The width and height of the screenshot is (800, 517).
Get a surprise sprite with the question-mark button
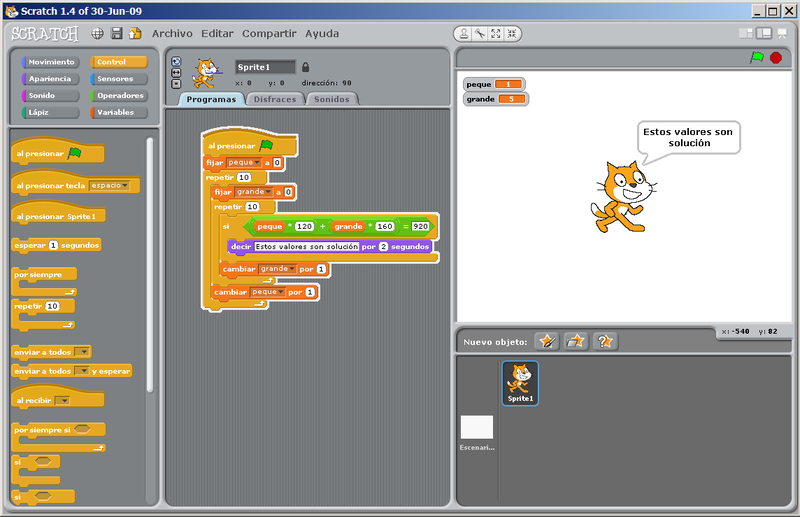click(605, 341)
